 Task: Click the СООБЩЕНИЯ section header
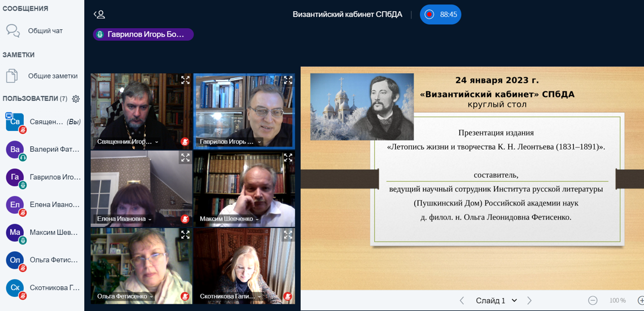tap(25, 8)
